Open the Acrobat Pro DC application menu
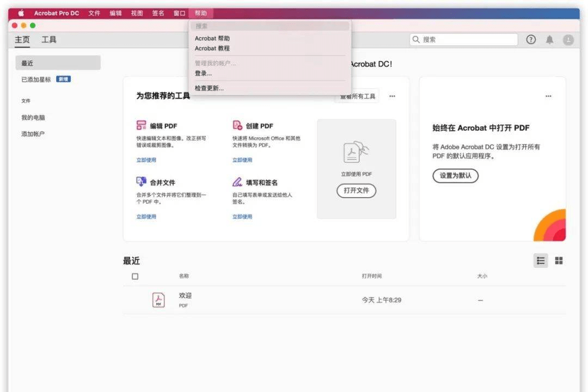 pyautogui.click(x=57, y=13)
